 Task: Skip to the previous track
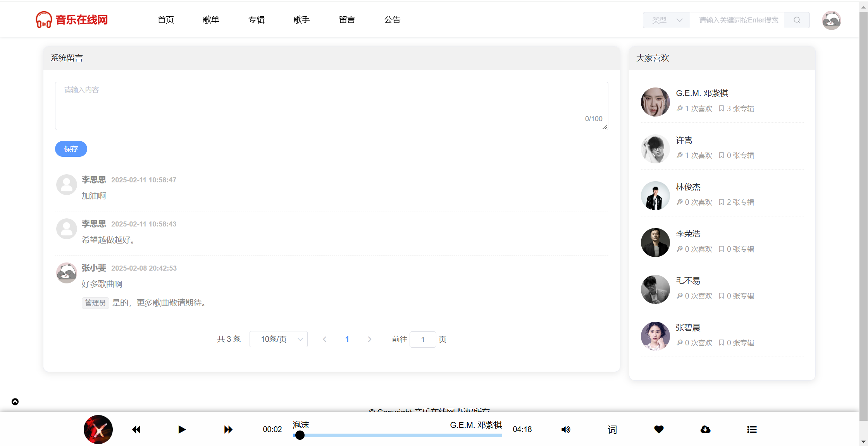click(136, 429)
